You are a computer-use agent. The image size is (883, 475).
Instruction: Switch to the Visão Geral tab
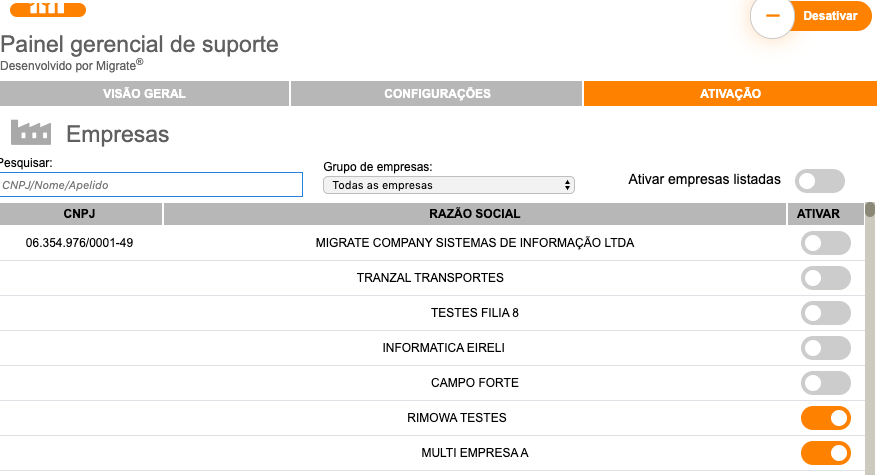pyautogui.click(x=144, y=94)
